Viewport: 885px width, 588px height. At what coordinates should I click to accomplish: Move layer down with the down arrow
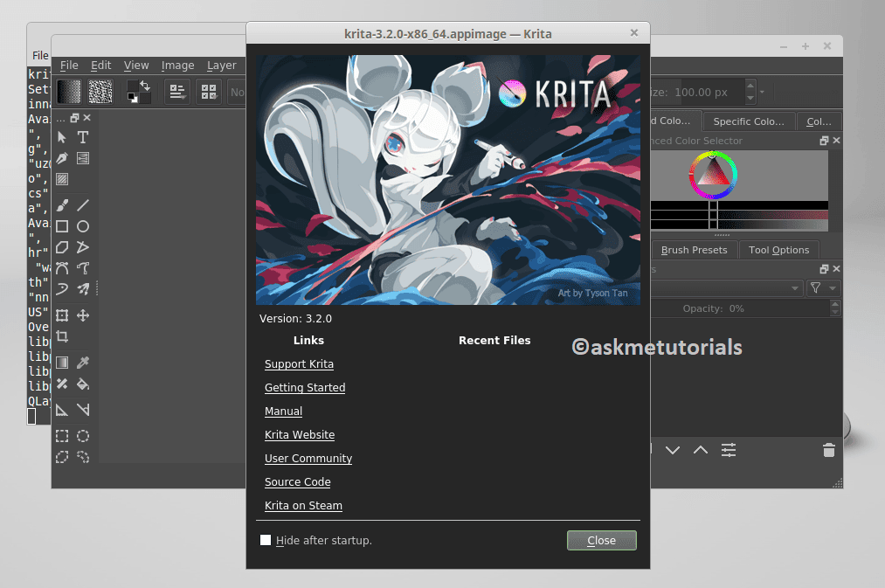(x=672, y=450)
